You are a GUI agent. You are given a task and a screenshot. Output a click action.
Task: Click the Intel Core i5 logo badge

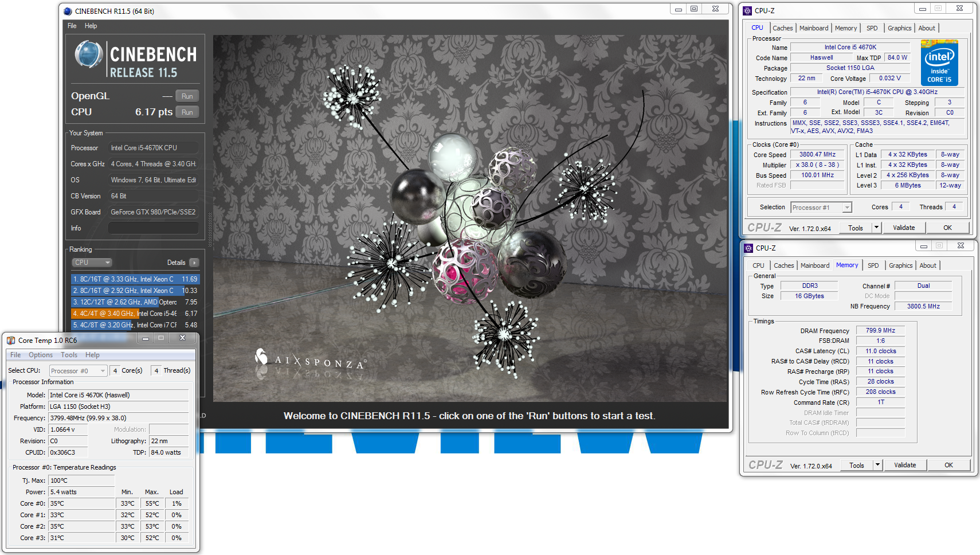(x=939, y=62)
